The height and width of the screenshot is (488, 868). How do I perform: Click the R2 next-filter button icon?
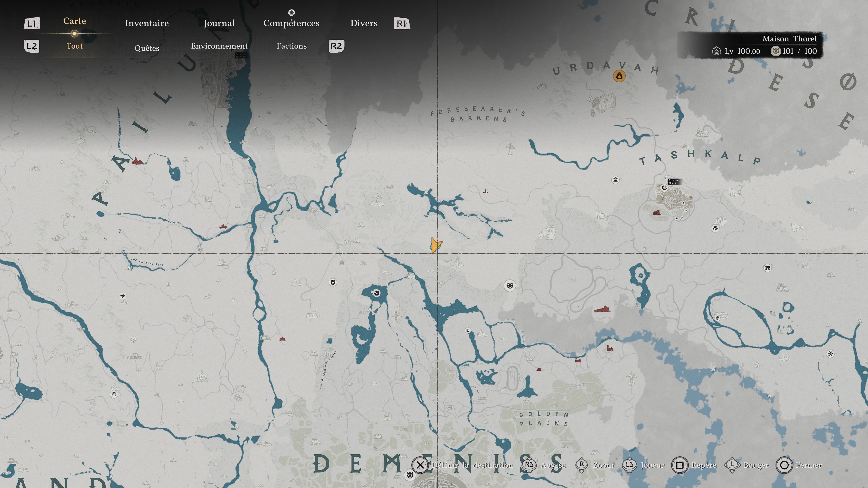point(336,46)
